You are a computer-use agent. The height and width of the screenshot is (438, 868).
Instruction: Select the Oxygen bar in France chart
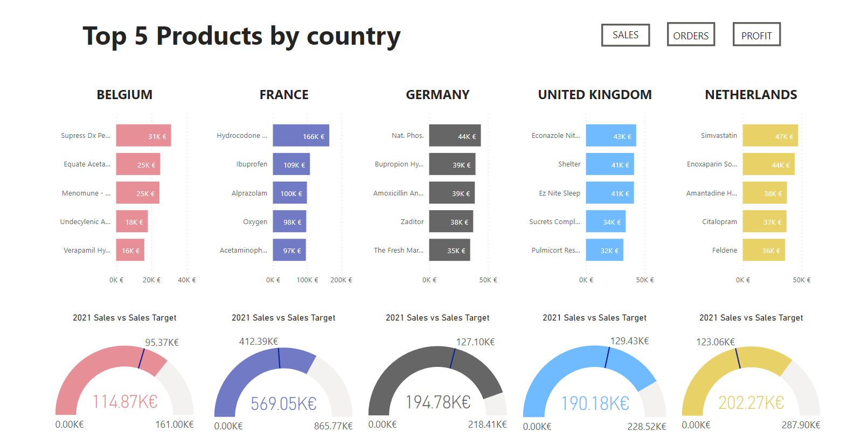[x=289, y=221]
